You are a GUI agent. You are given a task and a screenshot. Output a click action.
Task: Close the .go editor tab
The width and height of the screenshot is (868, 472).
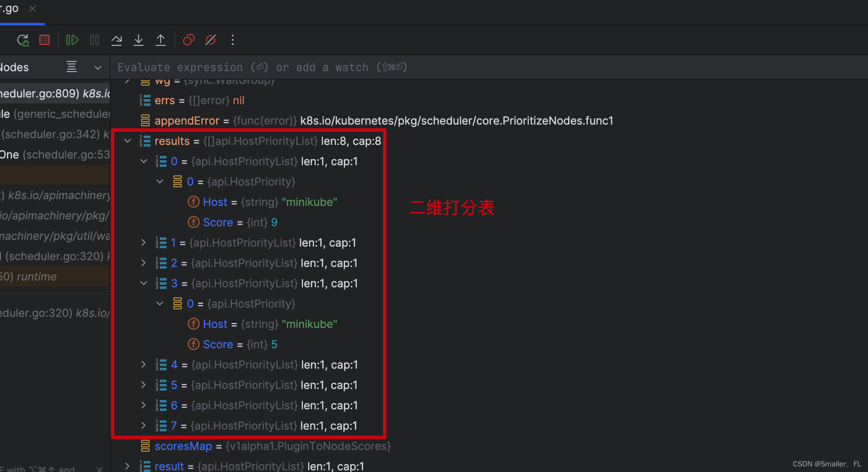[33, 8]
